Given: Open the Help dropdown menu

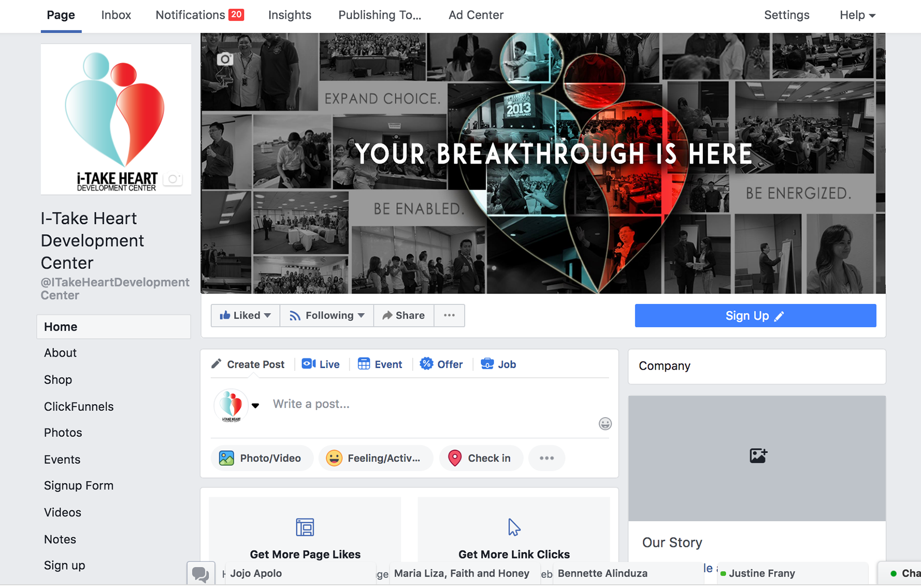Looking at the screenshot, I should (x=857, y=15).
